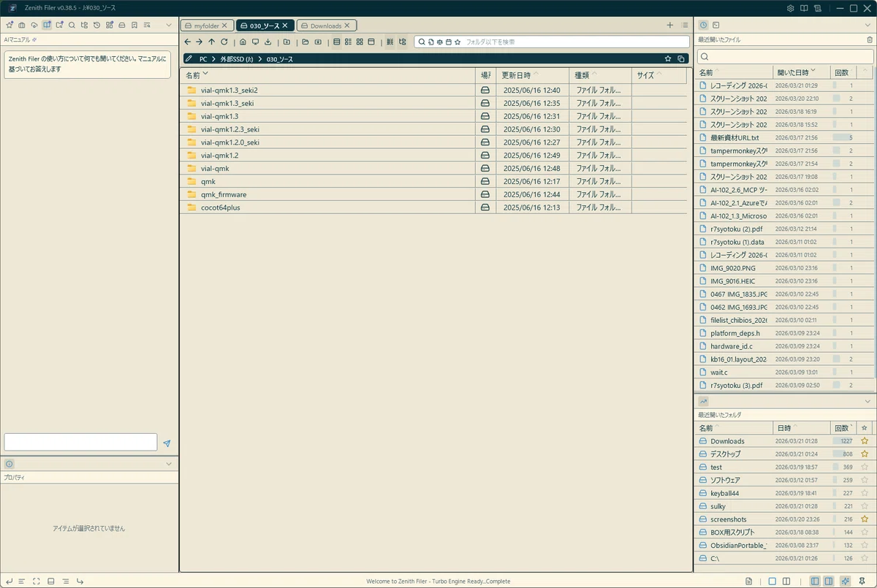Create a new folder

point(286,42)
